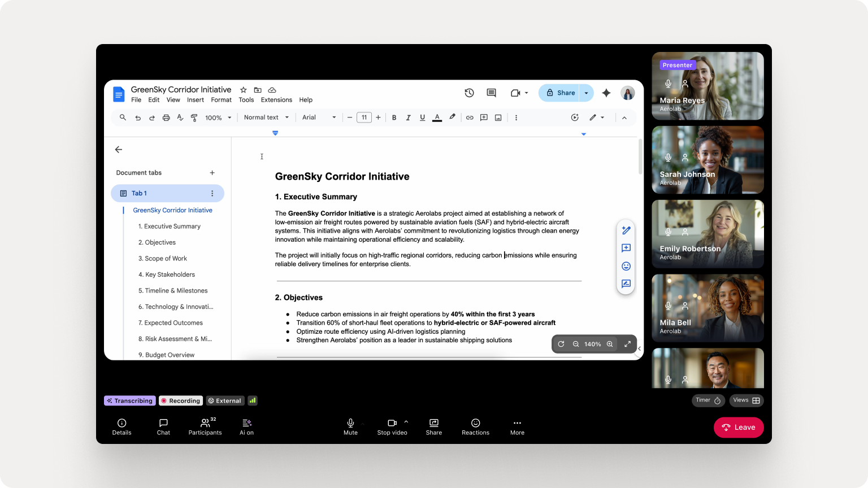Click floating suggest edits icon

626,284
